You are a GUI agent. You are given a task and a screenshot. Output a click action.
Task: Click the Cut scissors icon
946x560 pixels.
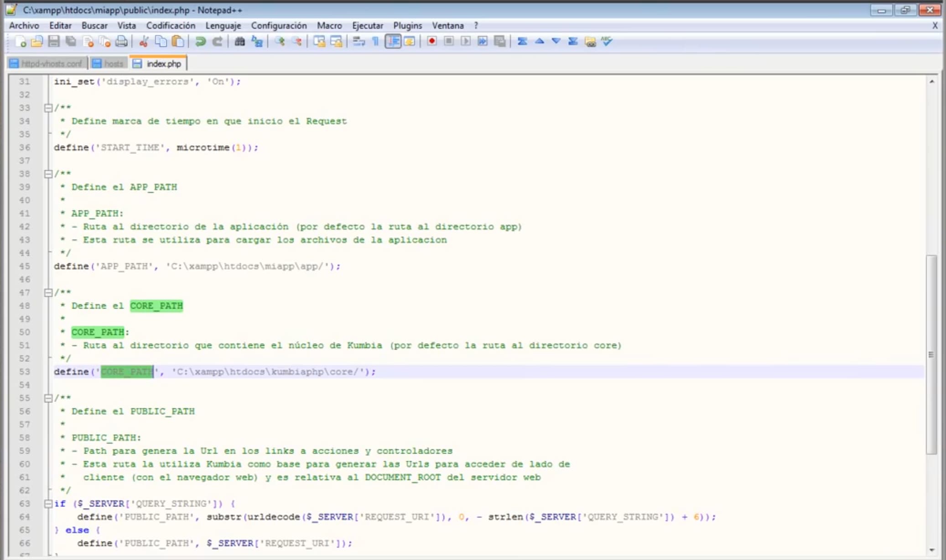click(x=144, y=42)
